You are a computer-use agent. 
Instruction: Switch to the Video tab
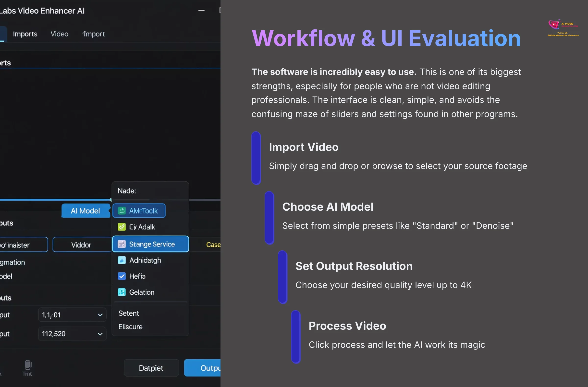(x=60, y=34)
